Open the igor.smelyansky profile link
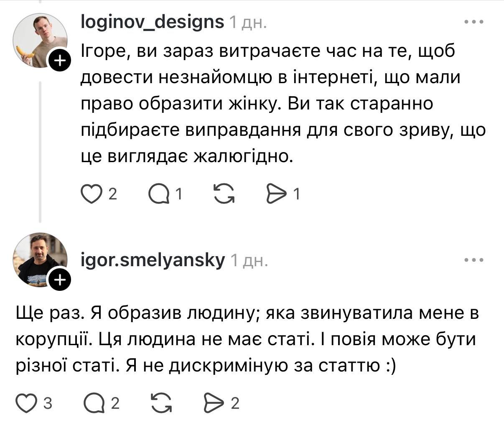Image resolution: width=504 pixels, height=430 pixels. (153, 260)
